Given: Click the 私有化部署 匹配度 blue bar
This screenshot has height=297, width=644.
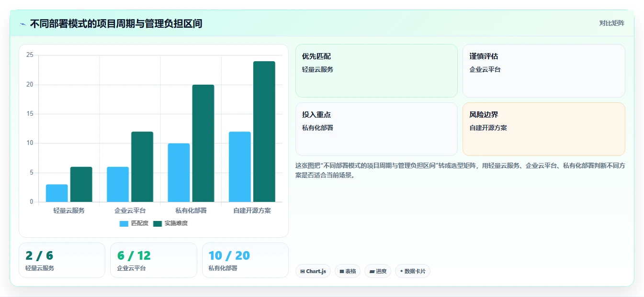Looking at the screenshot, I should click(179, 173).
